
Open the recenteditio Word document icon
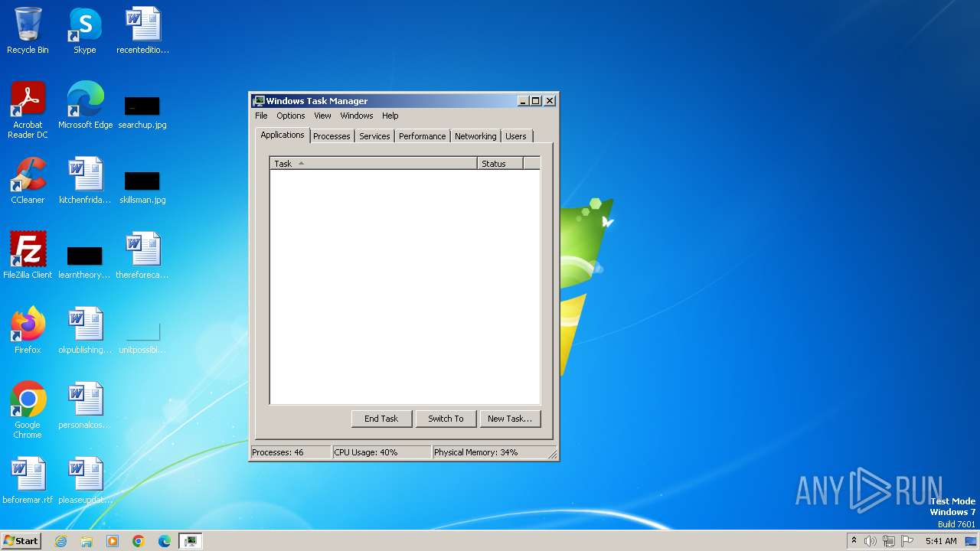pos(143,31)
